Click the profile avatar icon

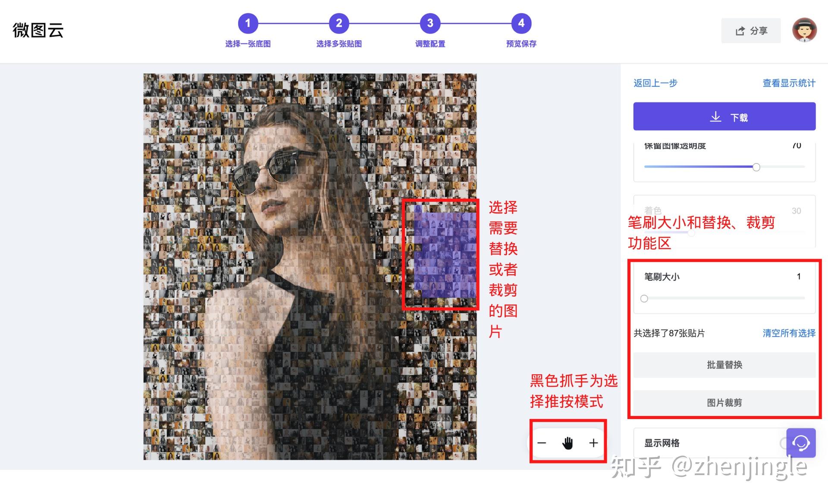tap(805, 30)
